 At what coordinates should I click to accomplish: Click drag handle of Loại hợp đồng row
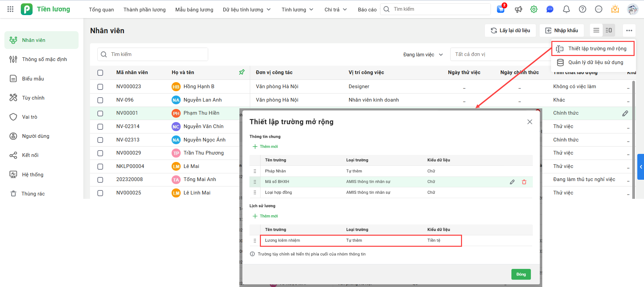tap(255, 192)
